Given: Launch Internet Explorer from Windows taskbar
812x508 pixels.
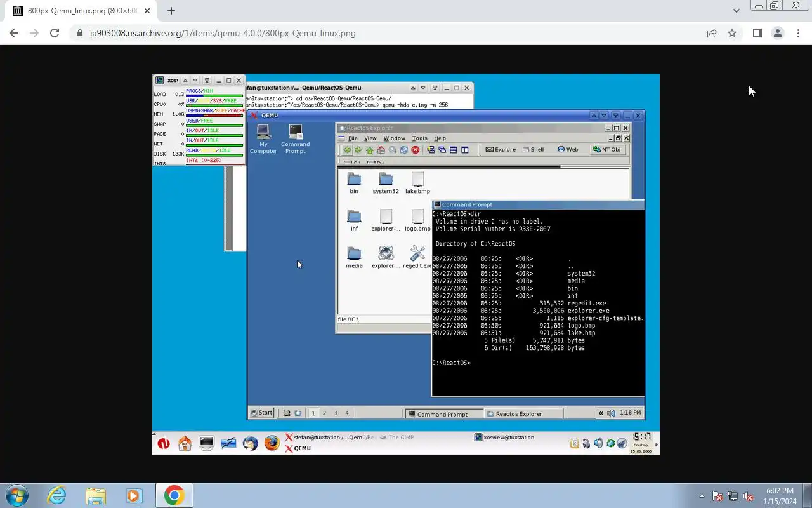Looking at the screenshot, I should point(56,495).
